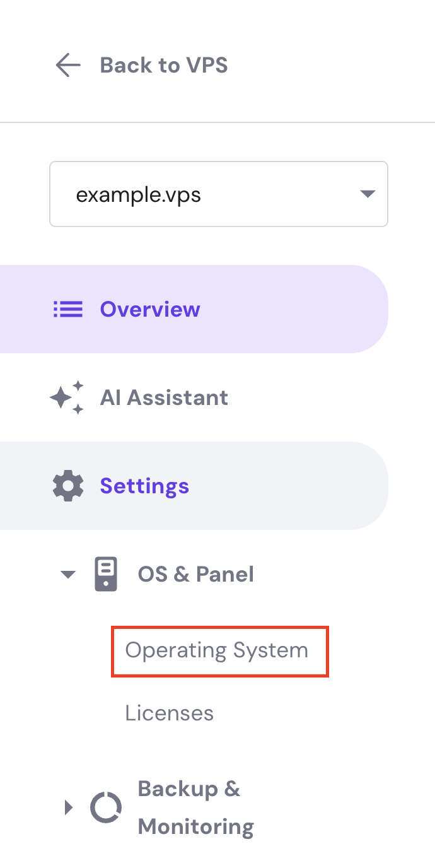435x868 pixels.
Task: Click the example.vps text in selector
Action: click(138, 194)
